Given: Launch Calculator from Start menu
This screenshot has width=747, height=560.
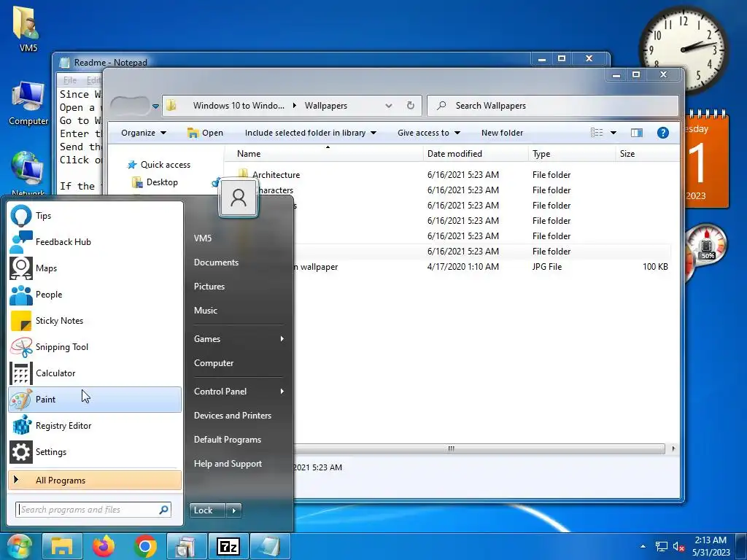Looking at the screenshot, I should (x=94, y=373).
